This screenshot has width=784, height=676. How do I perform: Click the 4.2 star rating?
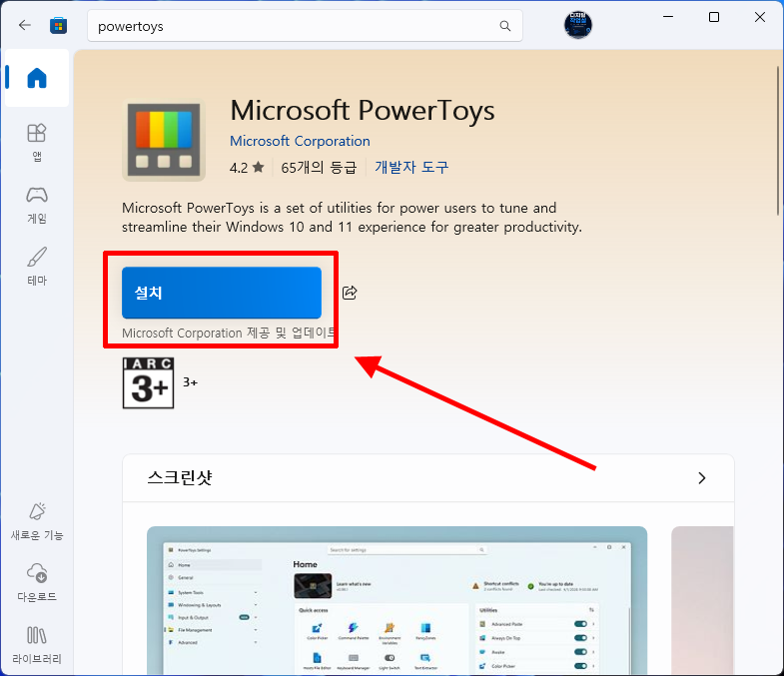[247, 167]
